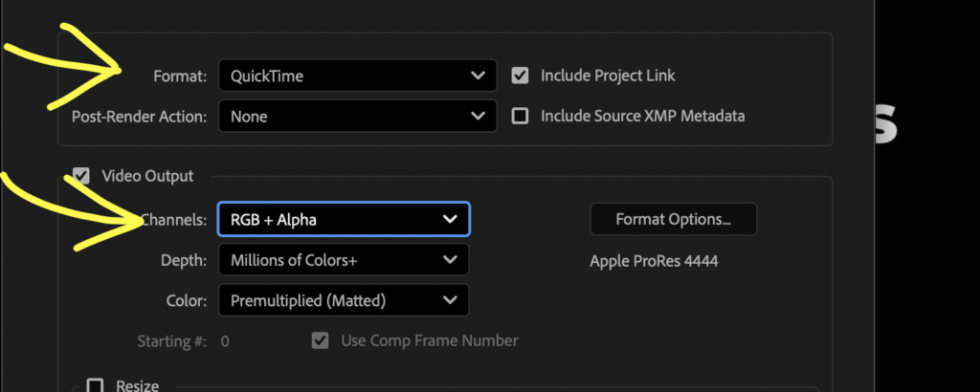Open the Format dropdown showing QuickTime

click(358, 76)
